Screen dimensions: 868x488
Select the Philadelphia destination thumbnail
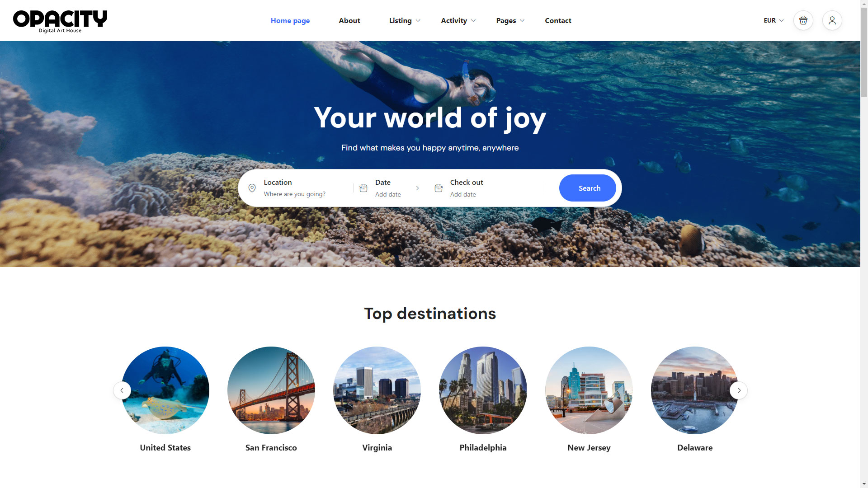pos(483,390)
